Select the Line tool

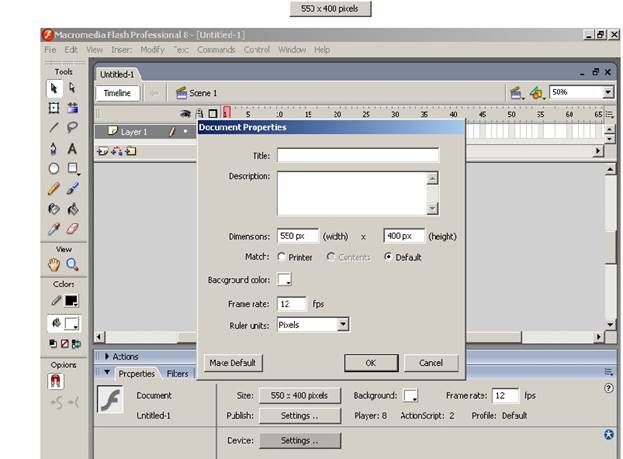(54, 128)
